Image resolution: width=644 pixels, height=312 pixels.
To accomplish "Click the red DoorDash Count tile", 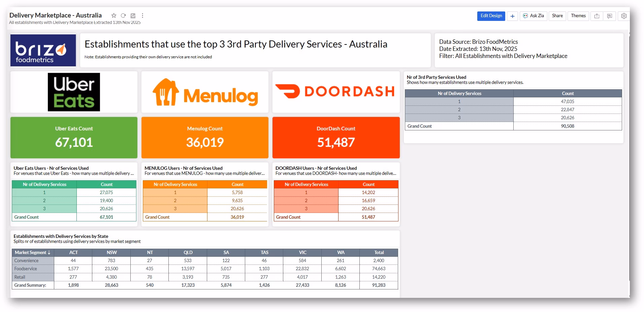I will (x=336, y=137).
